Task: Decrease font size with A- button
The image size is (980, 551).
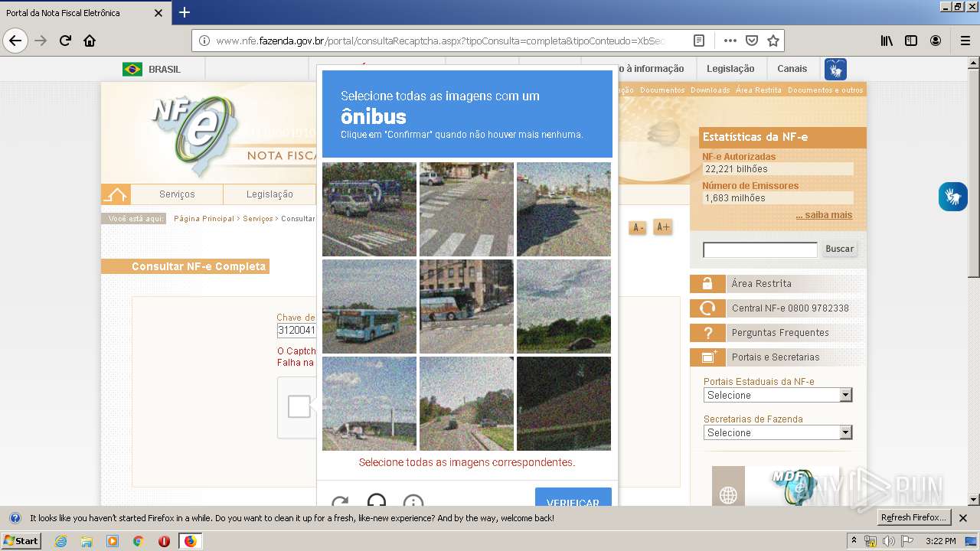Action: [638, 227]
